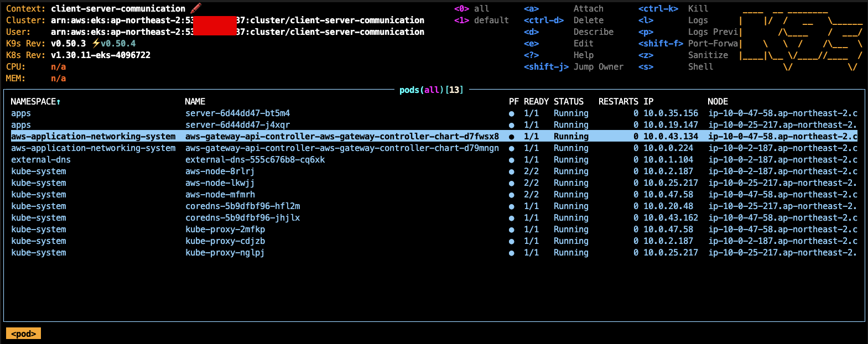Select the <1> default namespace shortcut
The height and width of the screenshot is (344, 868).
pos(481,20)
